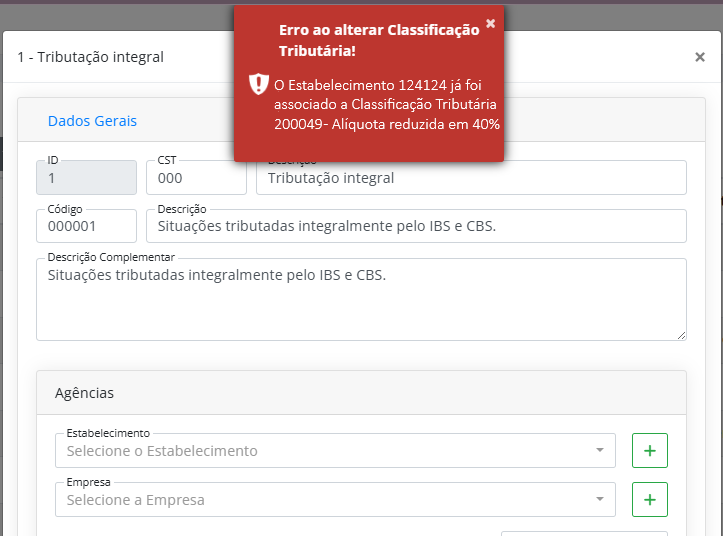
Task: Open the Empresa dropdown
Action: point(335,499)
